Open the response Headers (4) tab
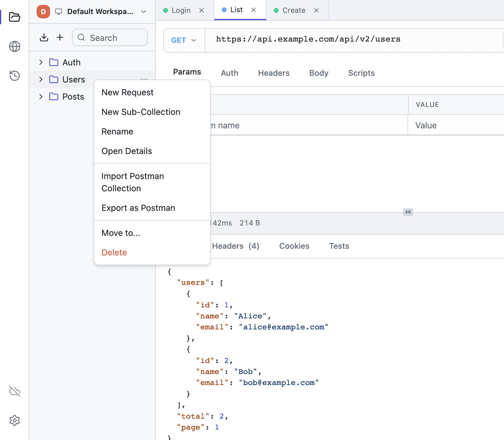Viewport: 504px width, 440px height. point(236,246)
